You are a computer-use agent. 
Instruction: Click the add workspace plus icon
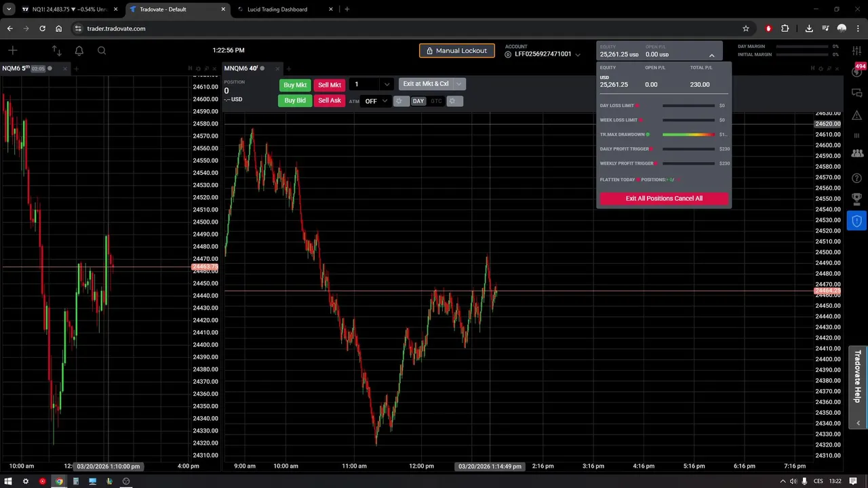click(13, 50)
